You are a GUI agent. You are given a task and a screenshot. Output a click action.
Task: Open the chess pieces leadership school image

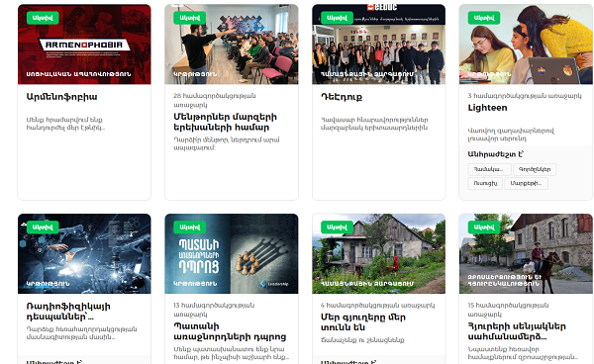[x=231, y=253]
